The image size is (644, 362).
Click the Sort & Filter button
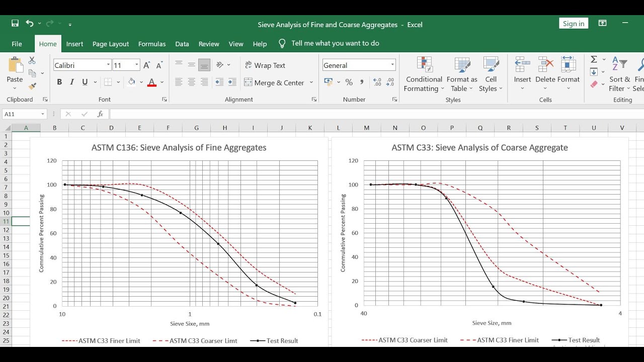pos(620,74)
